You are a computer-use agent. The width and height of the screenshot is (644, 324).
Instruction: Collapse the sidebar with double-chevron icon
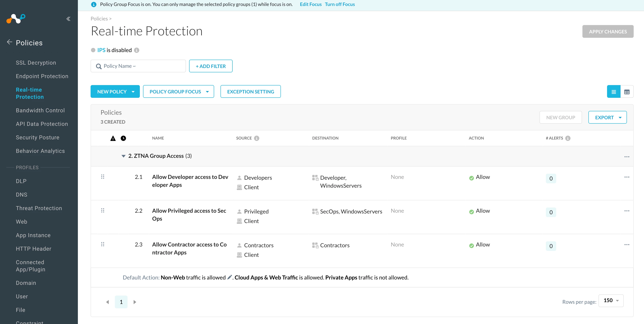tap(68, 19)
